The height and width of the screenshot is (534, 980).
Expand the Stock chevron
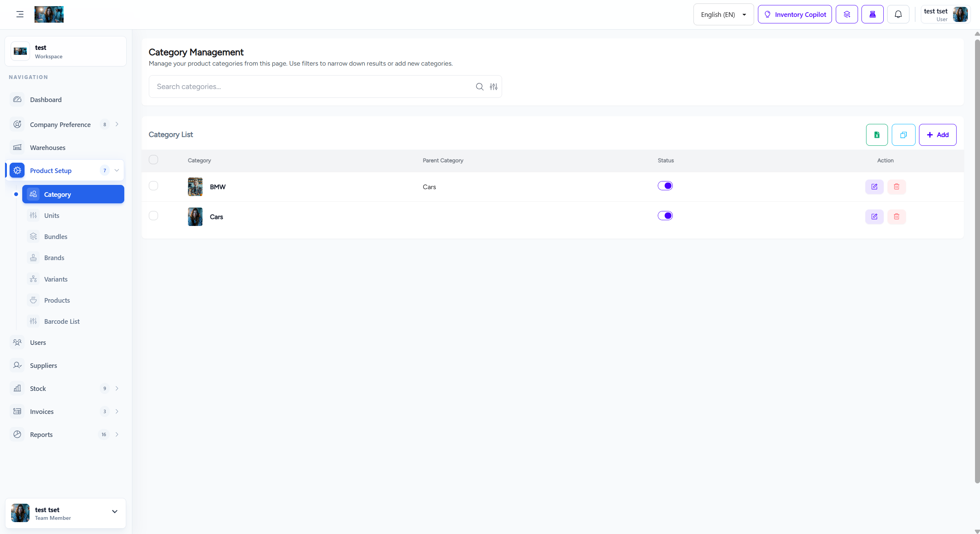tap(117, 389)
